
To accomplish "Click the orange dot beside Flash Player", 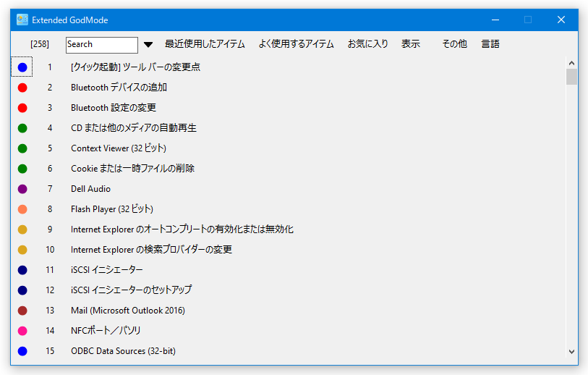I will click(22, 209).
